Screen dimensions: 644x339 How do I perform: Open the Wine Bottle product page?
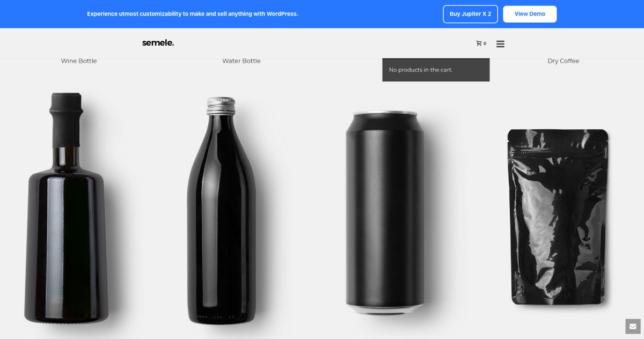tap(78, 61)
